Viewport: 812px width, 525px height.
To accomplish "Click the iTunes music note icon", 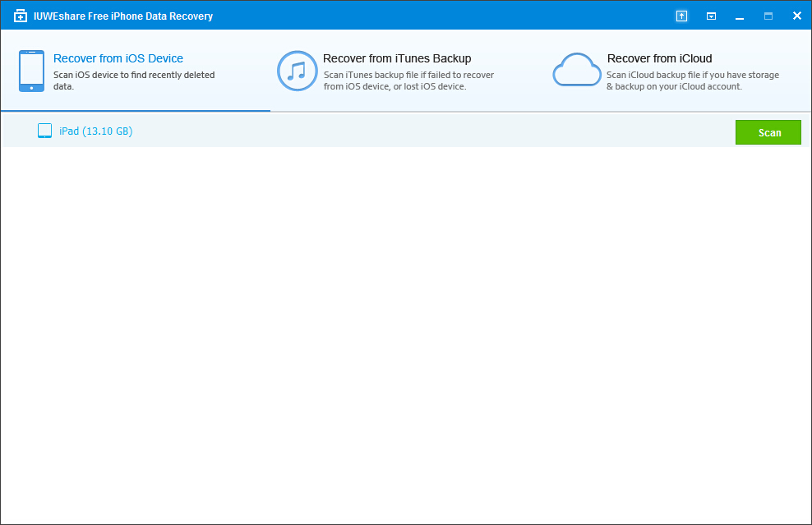I will click(x=297, y=71).
